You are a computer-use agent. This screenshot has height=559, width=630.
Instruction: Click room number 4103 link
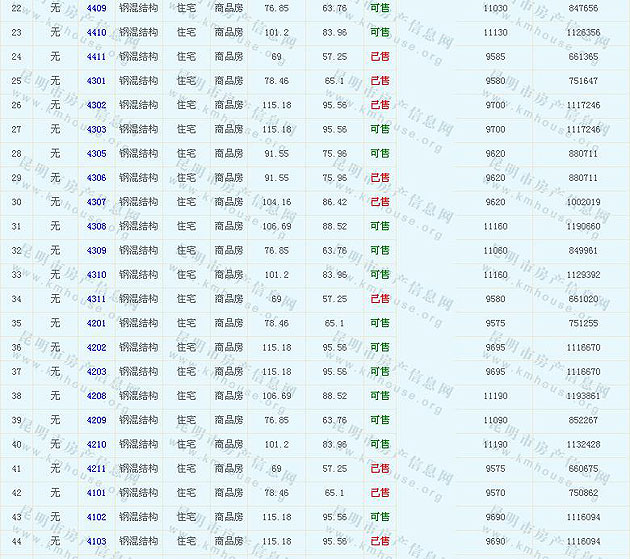[96, 541]
